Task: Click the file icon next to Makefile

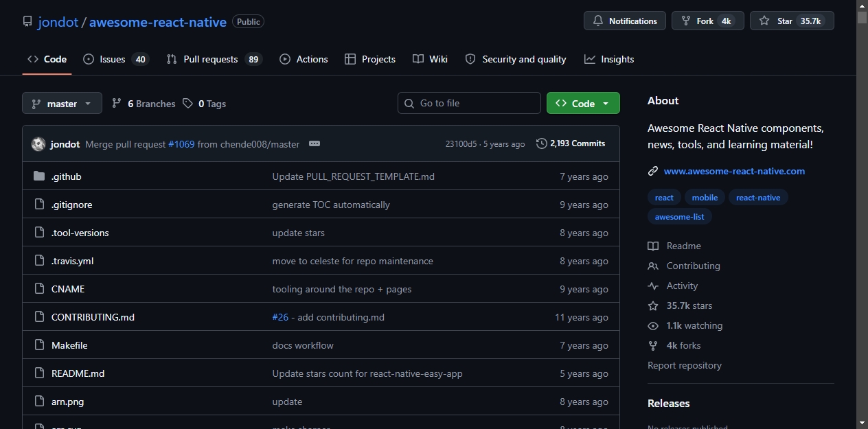Action: click(x=39, y=345)
